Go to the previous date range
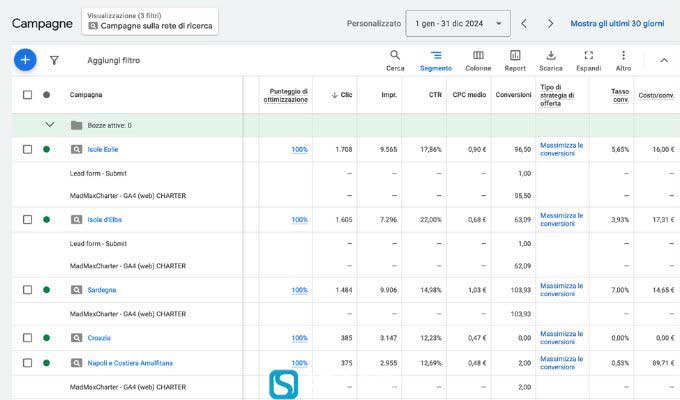Viewport: 680px width, 400px height. 524,23
